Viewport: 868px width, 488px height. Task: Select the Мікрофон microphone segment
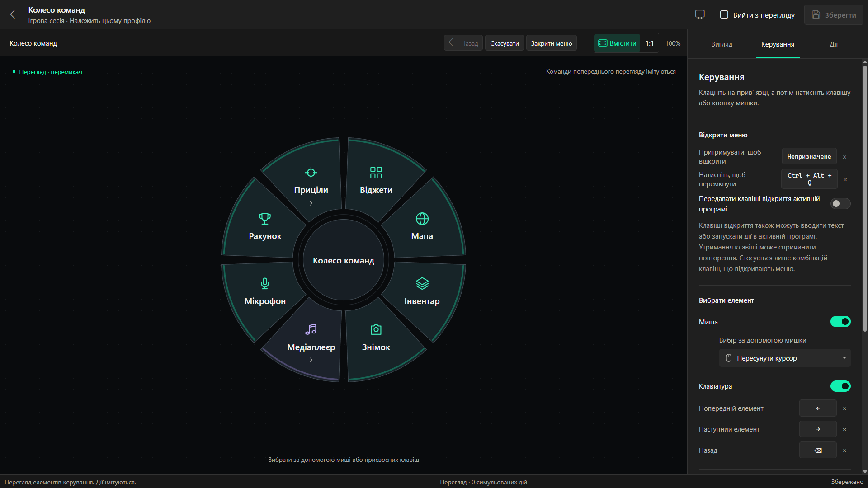point(265,292)
